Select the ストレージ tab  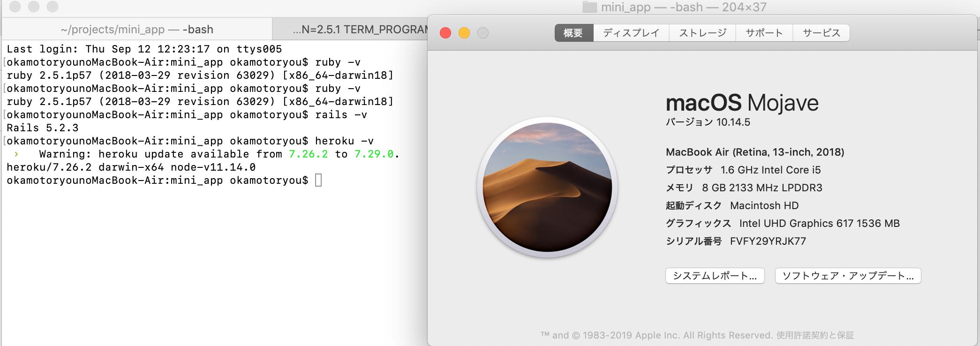[702, 33]
